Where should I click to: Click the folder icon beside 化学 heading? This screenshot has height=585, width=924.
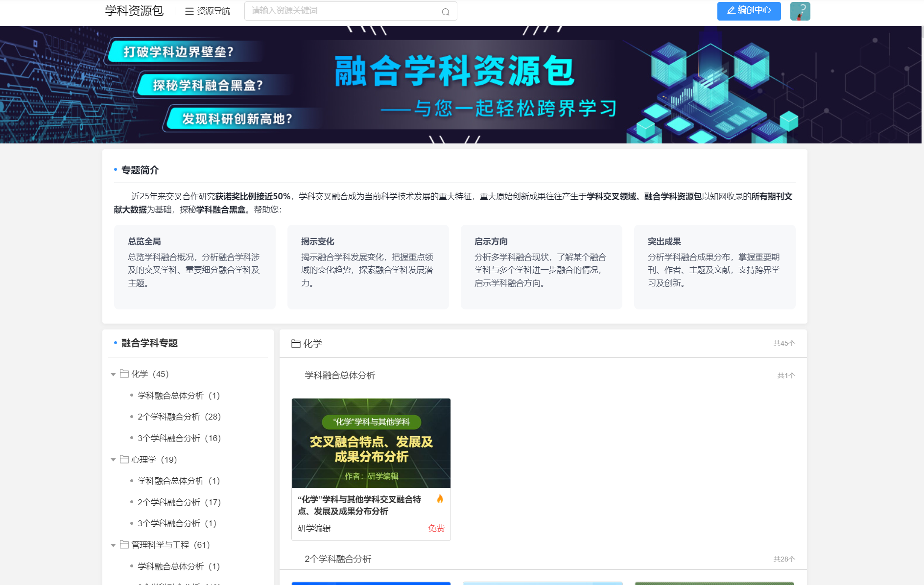[x=296, y=344]
